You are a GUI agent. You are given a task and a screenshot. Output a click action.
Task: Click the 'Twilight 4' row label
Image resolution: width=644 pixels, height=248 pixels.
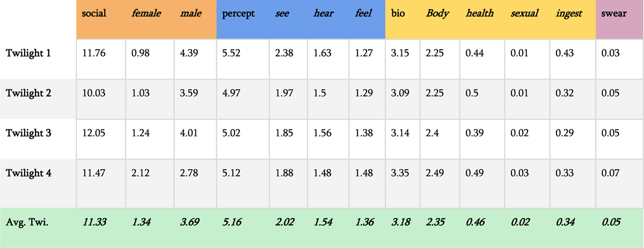tap(28, 173)
